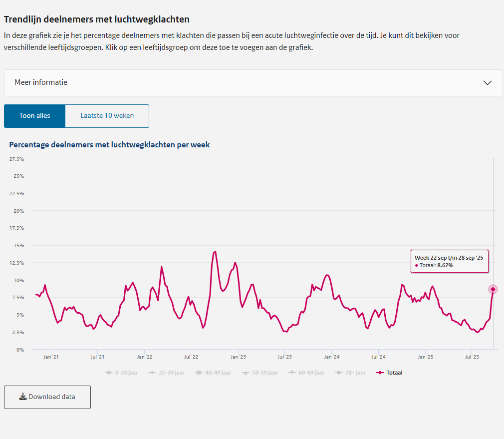Click the 50-59 jaar triangle legend marker
This screenshot has width=504, height=439.
pyautogui.click(x=245, y=373)
